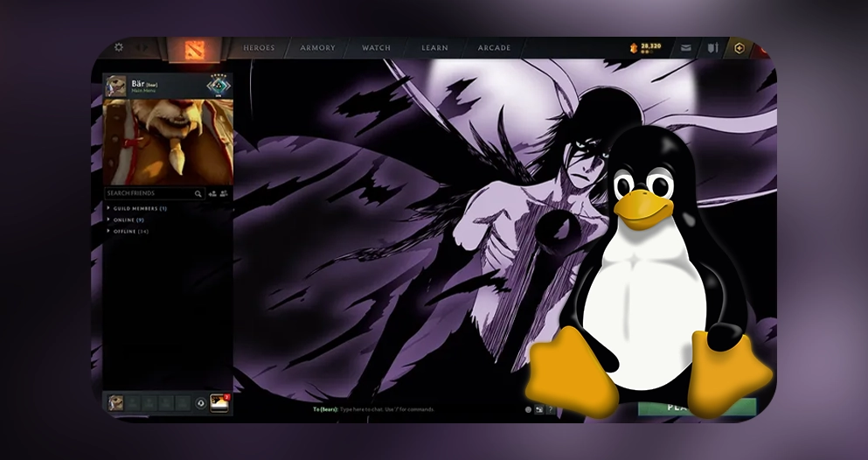Viewport: 868px width, 460px height.
Task: Click the round voice icon in party bar
Action: coord(201,403)
